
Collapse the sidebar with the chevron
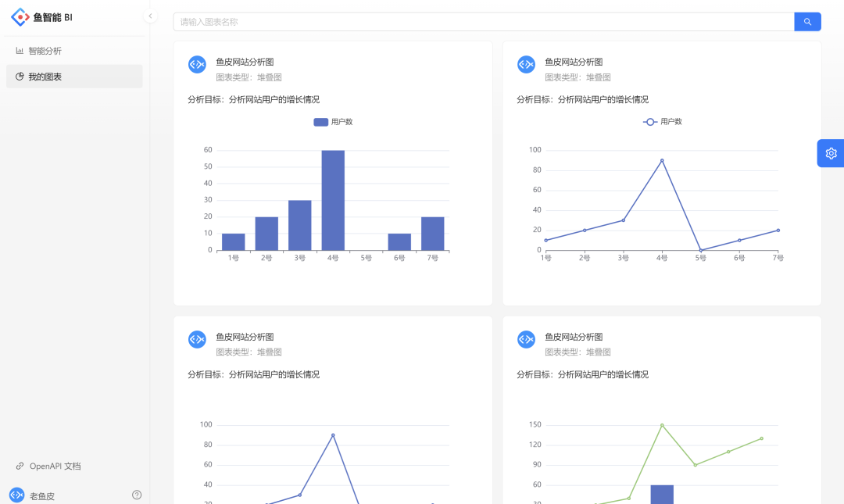tap(150, 16)
